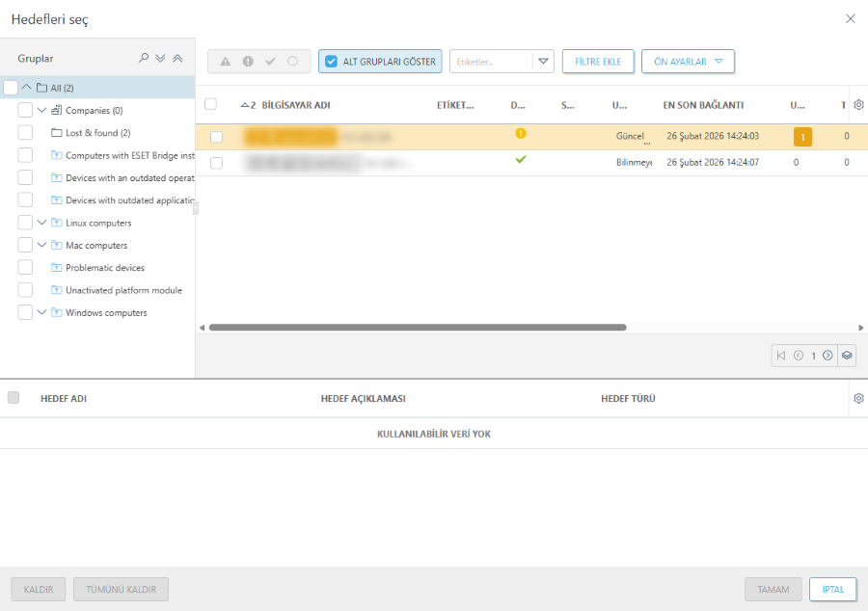Filter by OK checkmark status icon
The height and width of the screenshot is (611, 868).
pos(270,62)
